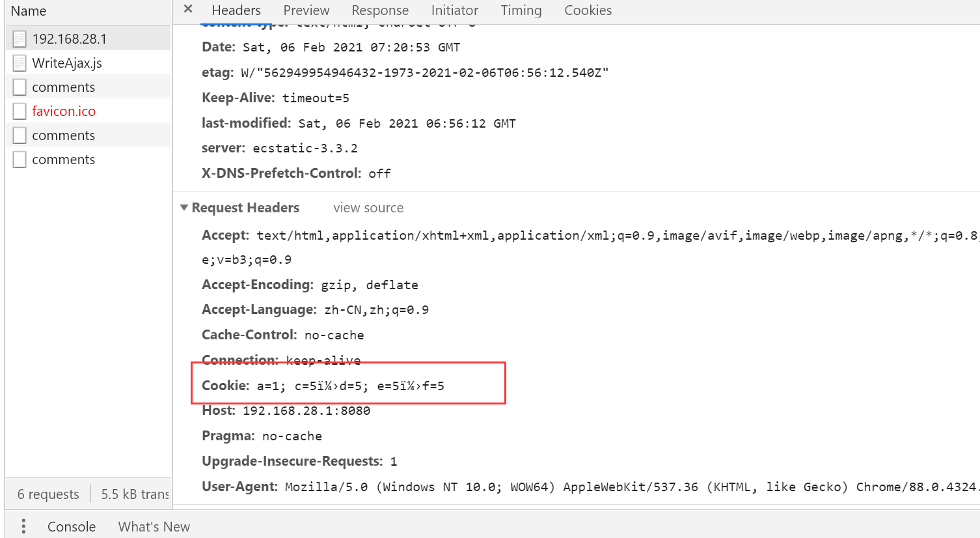
Task: Click the favicon.ico request icon
Action: click(x=20, y=111)
